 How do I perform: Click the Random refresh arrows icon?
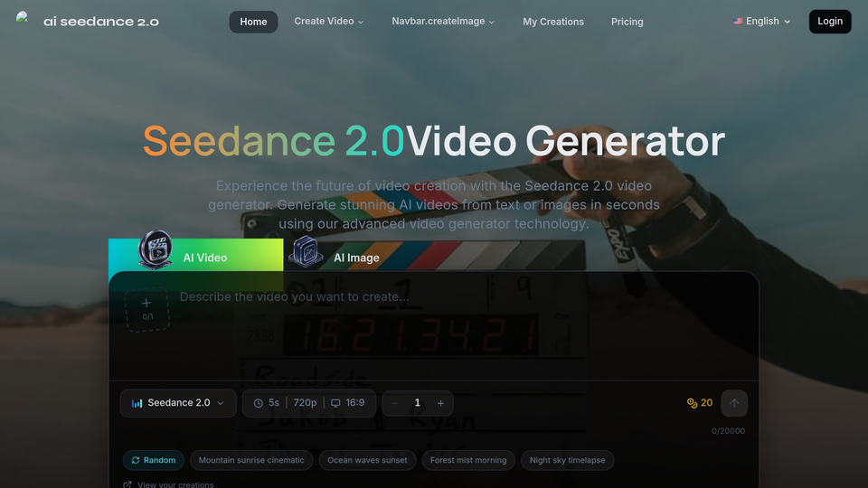(136, 460)
